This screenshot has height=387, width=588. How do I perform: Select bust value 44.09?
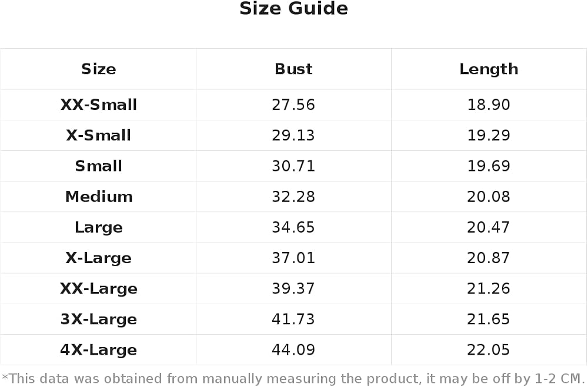[x=293, y=350]
